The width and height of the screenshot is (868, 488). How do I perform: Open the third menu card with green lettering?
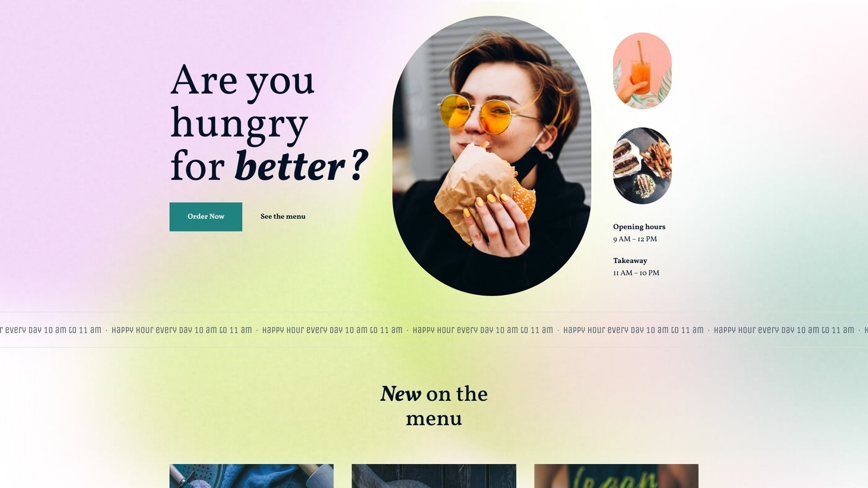[x=616, y=476]
